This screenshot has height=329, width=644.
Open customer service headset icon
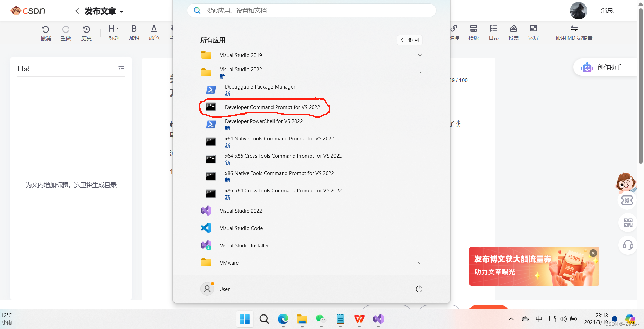tap(628, 246)
